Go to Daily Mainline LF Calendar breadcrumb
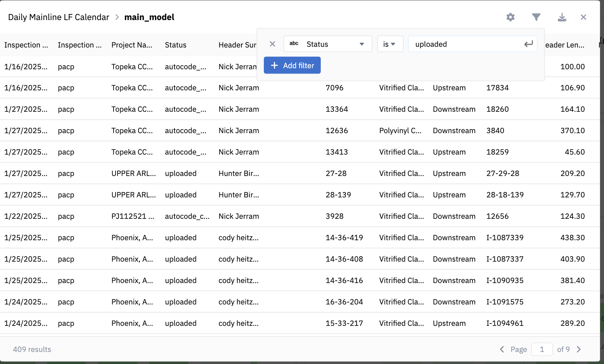This screenshot has width=604, height=364. coord(59,17)
